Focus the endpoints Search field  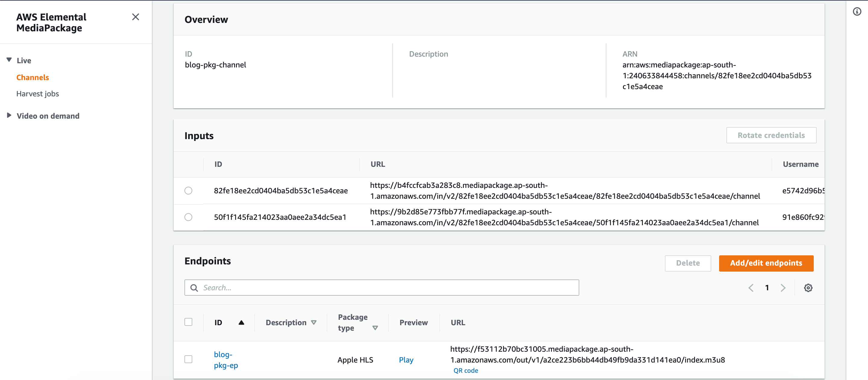382,288
